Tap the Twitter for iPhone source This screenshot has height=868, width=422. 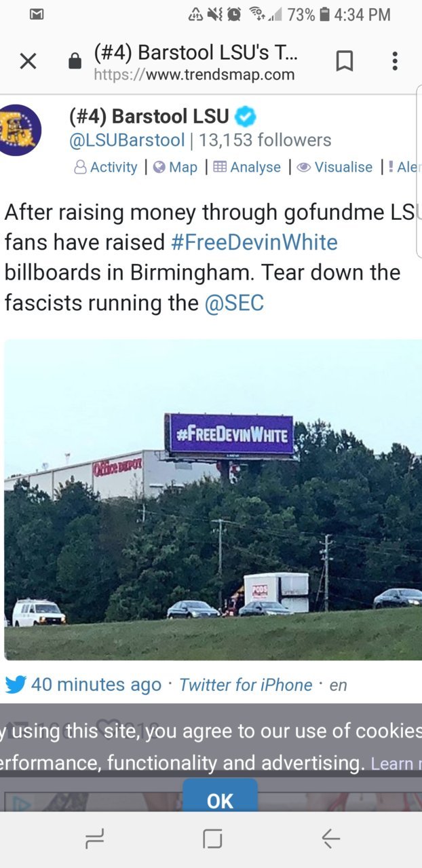click(246, 685)
